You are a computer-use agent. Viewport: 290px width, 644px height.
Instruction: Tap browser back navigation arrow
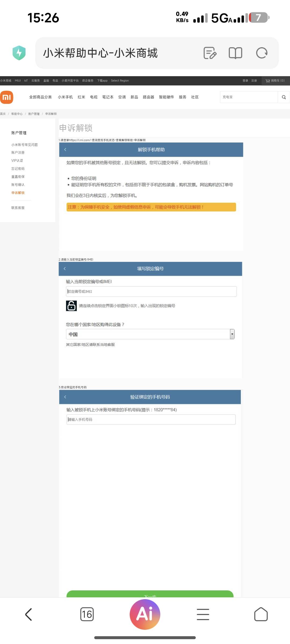[28, 614]
